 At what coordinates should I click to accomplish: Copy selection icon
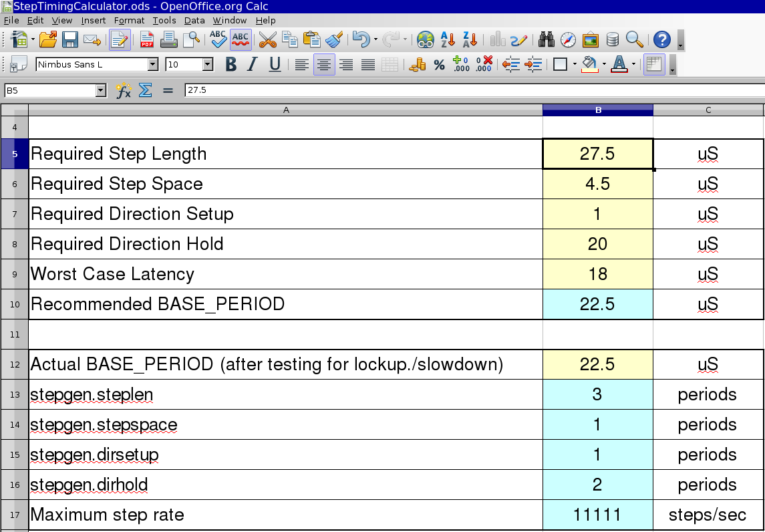click(x=290, y=39)
